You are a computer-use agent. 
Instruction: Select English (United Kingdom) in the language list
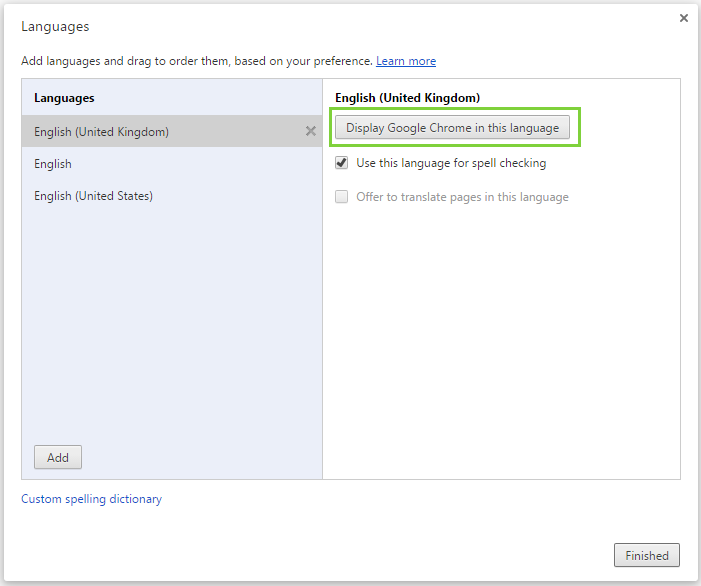pyautogui.click(x=101, y=132)
